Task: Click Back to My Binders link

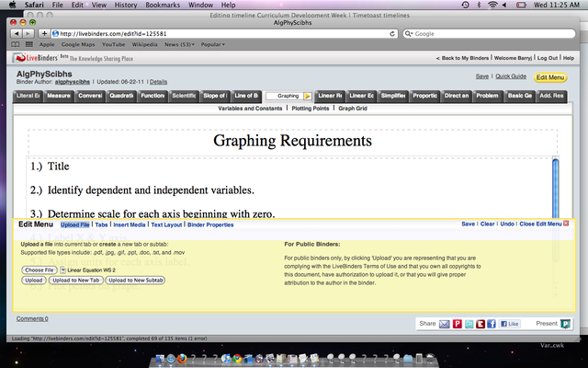Action: coord(465,58)
